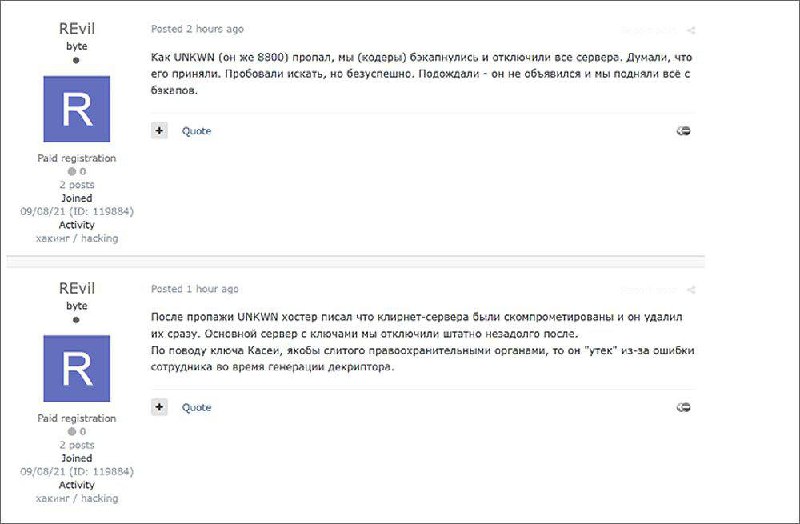Open the first post's R avatar image

(77, 109)
